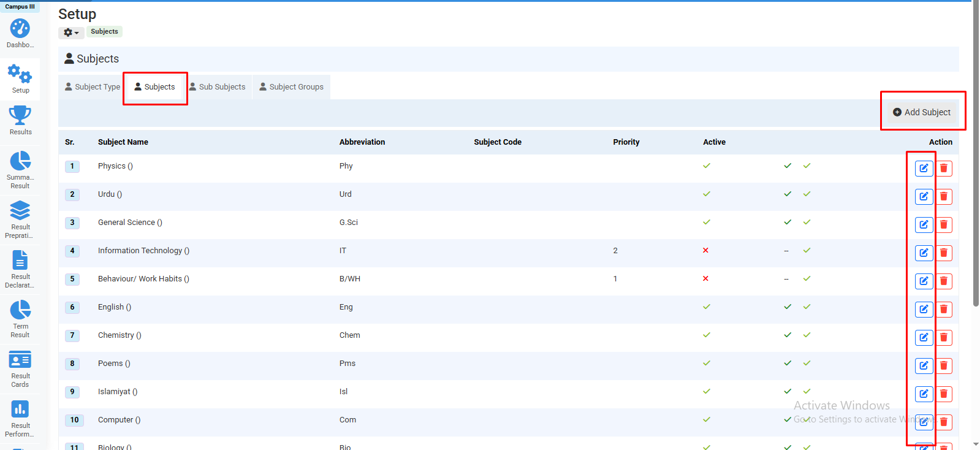Click the G.Sci abbreviation cell

tap(349, 223)
